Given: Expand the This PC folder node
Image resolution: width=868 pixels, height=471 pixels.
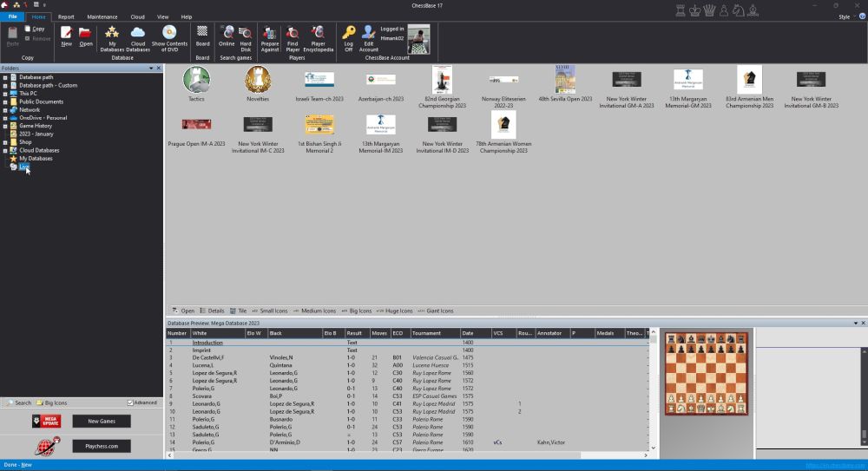Looking at the screenshot, I should pyautogui.click(x=5, y=94).
